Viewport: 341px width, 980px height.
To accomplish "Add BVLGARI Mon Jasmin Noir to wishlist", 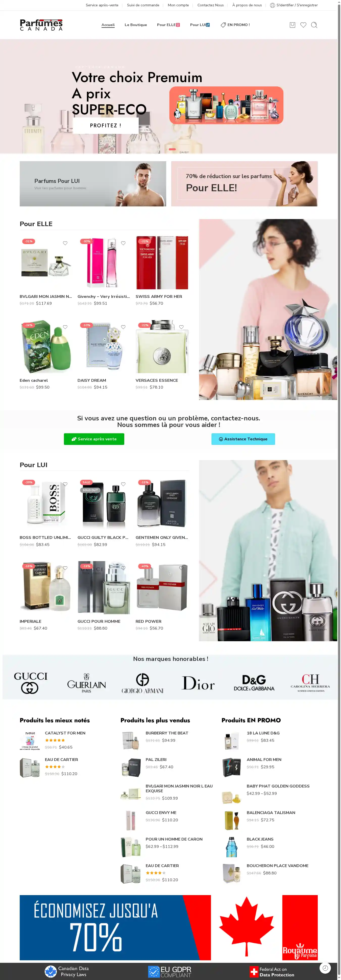I will [x=65, y=243].
